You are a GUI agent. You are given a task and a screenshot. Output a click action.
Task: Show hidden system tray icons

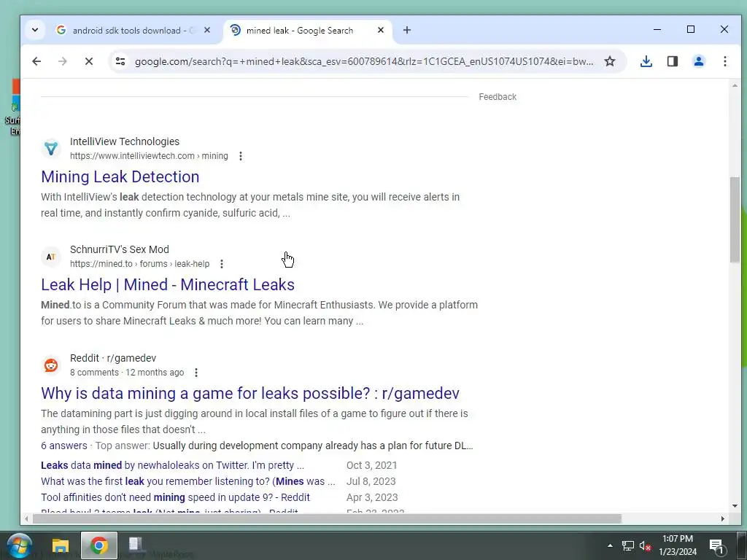tap(610, 545)
